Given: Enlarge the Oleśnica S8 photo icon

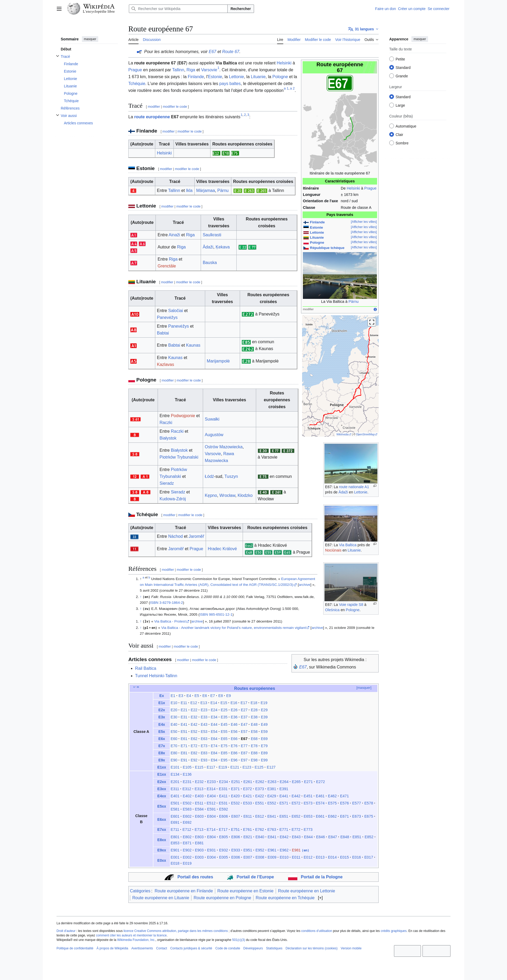Looking at the screenshot, I should (374, 603).
